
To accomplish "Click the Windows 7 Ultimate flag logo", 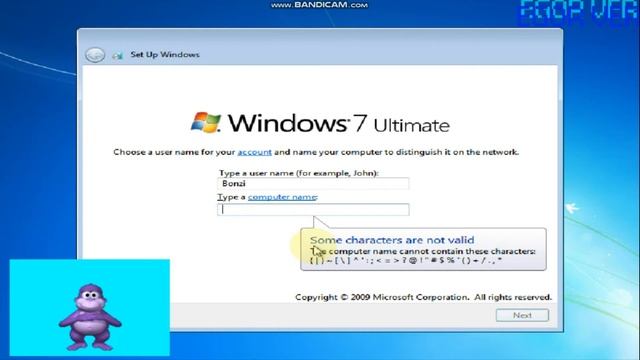I will 206,122.
